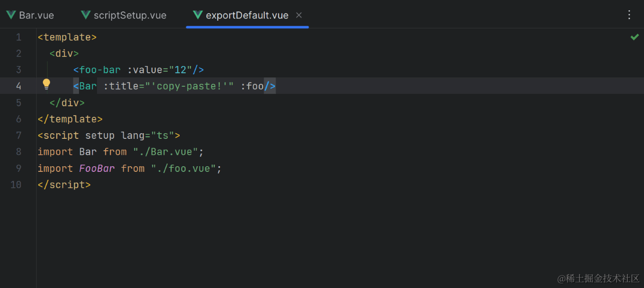This screenshot has height=288, width=644.
Task: Click the closing </div> tag
Action: point(67,103)
